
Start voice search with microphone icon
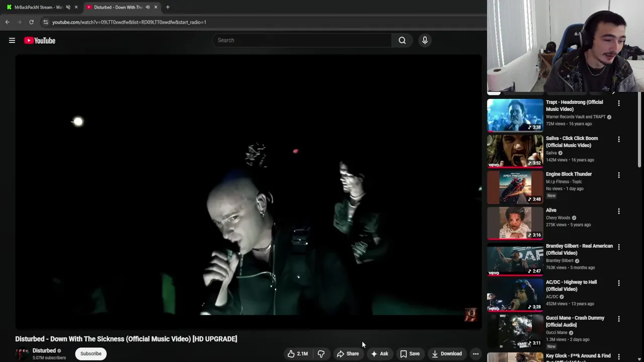coord(425,40)
